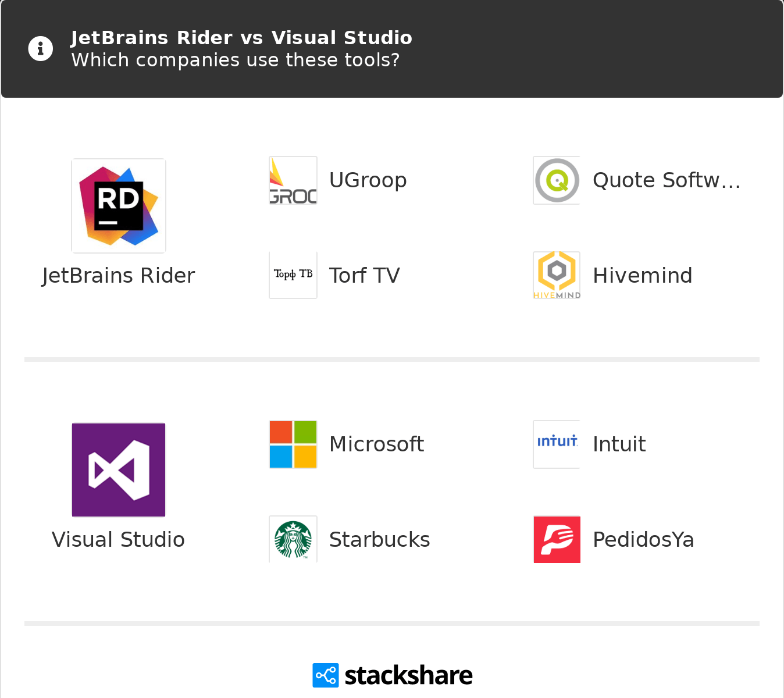Screen dimensions: 784x698
Task: Click the Intuit logo
Action: [x=557, y=444]
